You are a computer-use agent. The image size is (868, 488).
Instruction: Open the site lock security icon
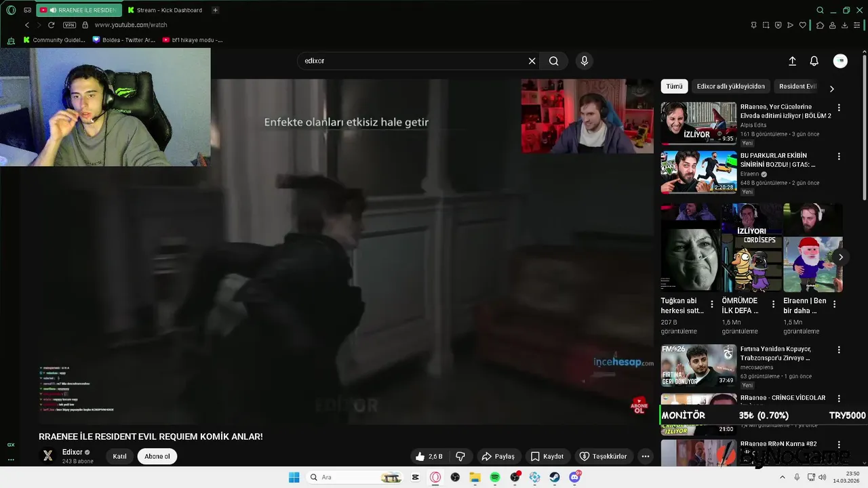pos(85,25)
